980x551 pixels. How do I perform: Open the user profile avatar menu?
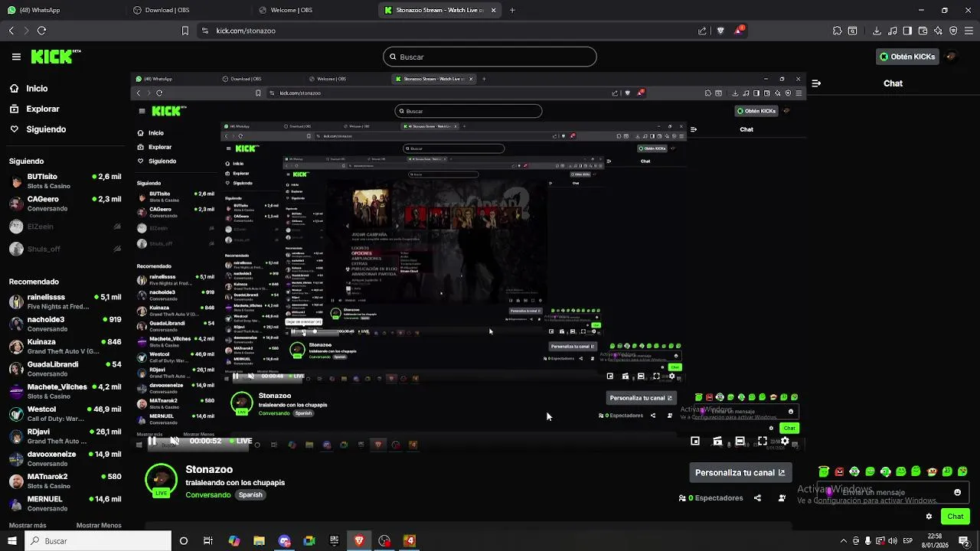tap(951, 57)
